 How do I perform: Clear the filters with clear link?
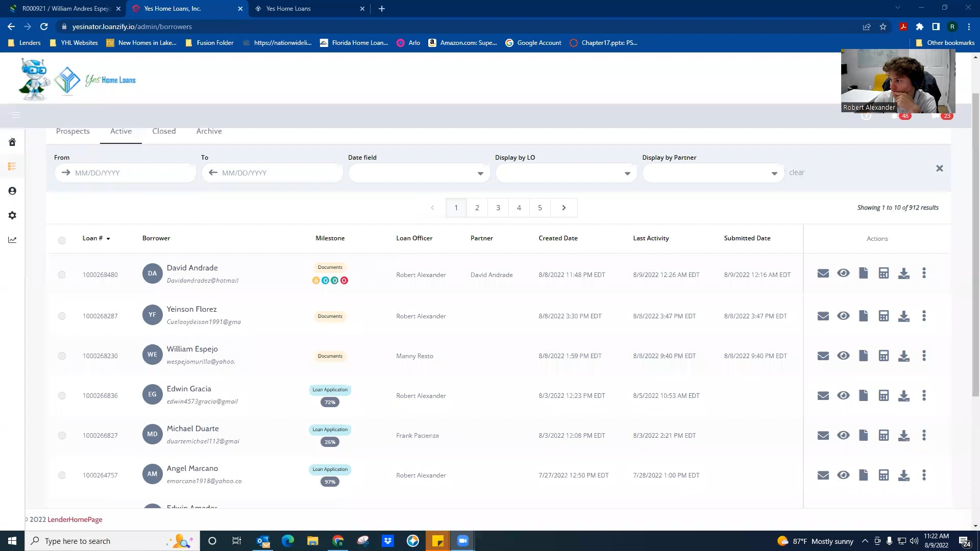[796, 172]
